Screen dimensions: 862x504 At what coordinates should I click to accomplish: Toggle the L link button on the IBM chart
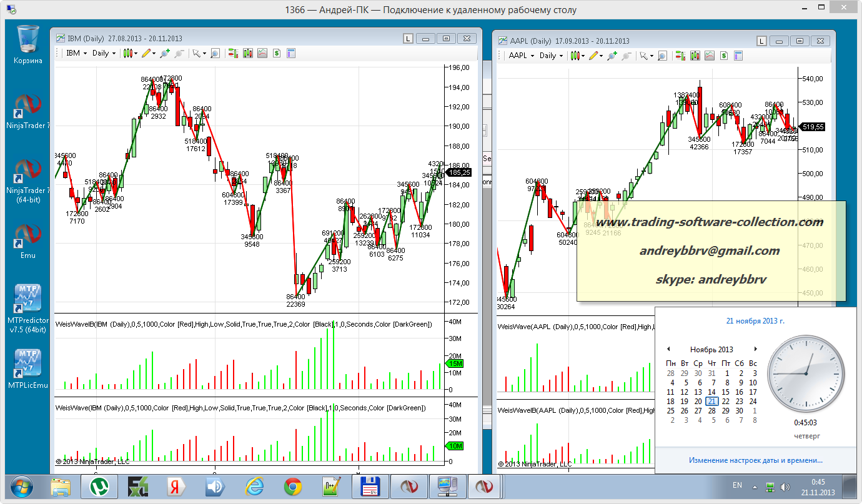point(408,39)
